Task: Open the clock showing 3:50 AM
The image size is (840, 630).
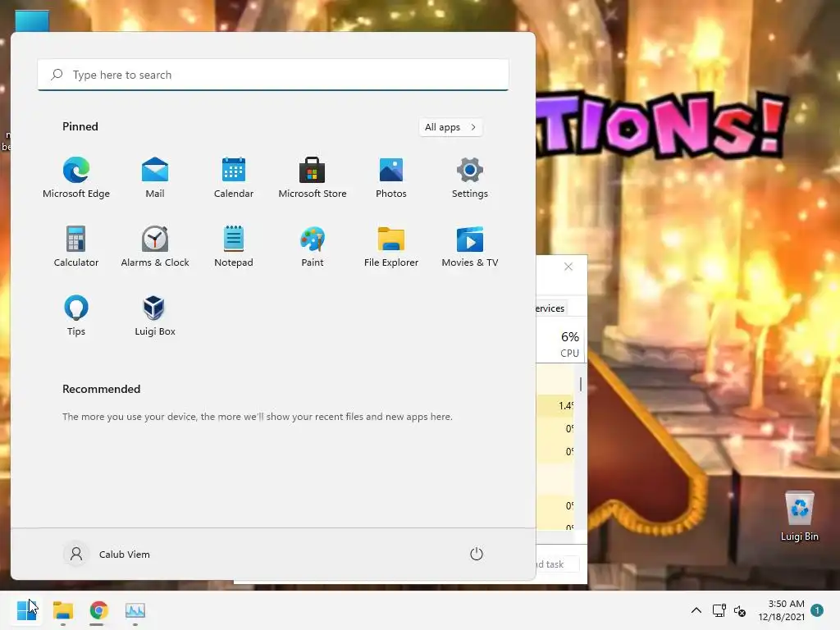Action: coord(781,610)
